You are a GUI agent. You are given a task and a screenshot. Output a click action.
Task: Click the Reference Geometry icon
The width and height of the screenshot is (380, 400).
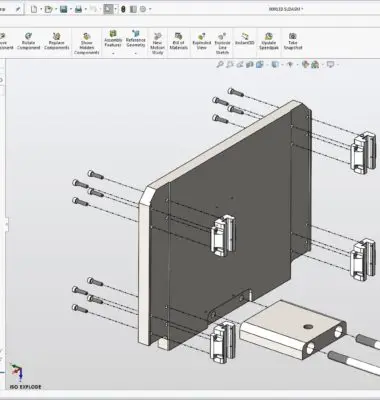135,39
